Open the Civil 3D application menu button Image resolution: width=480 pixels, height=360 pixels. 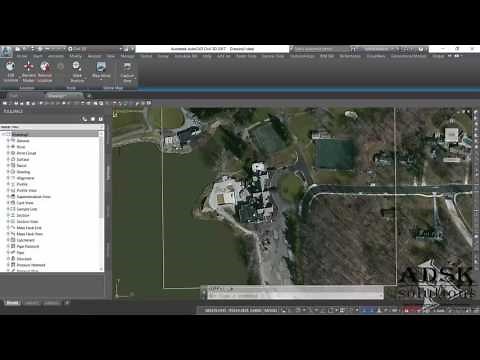point(6,52)
